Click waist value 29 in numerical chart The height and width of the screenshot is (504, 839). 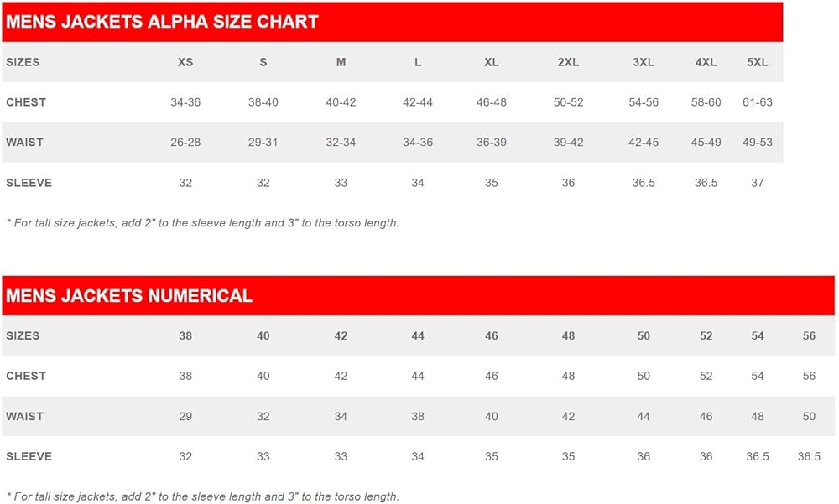[x=185, y=416]
